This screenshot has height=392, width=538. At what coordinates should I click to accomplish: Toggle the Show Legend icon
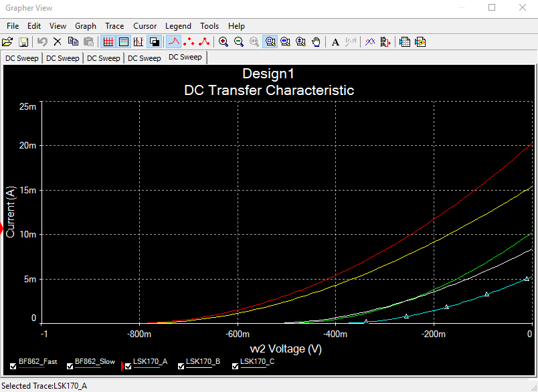124,42
